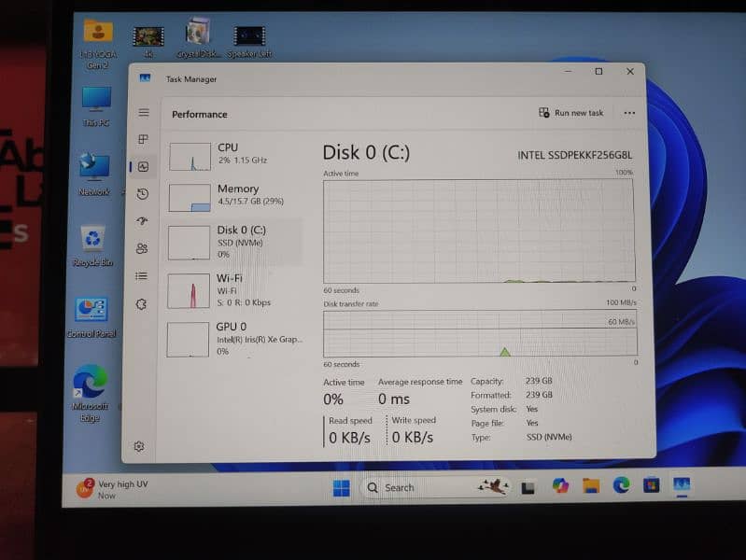Image resolution: width=746 pixels, height=560 pixels.
Task: Select the 4k video file on desktop
Action: click(148, 42)
